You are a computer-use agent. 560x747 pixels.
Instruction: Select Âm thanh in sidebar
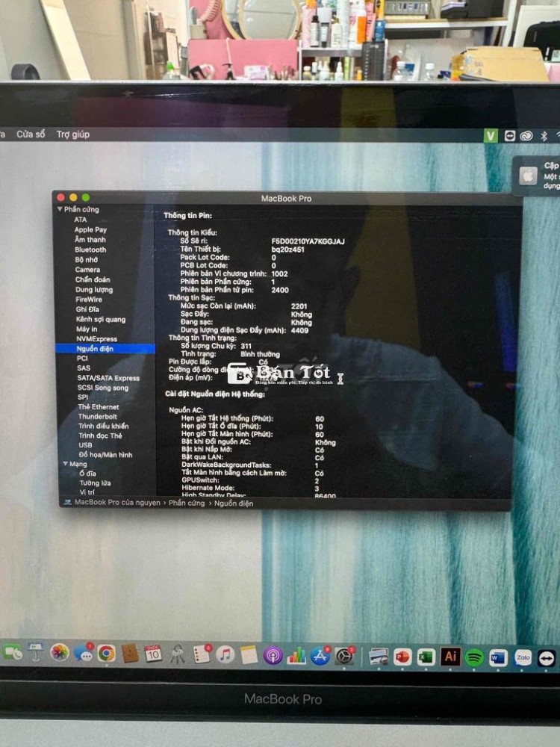[90, 240]
